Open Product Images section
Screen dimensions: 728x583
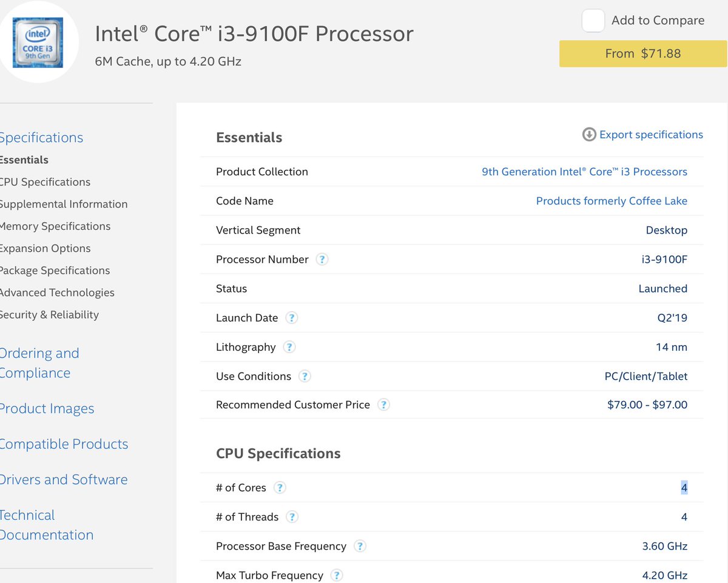47,409
